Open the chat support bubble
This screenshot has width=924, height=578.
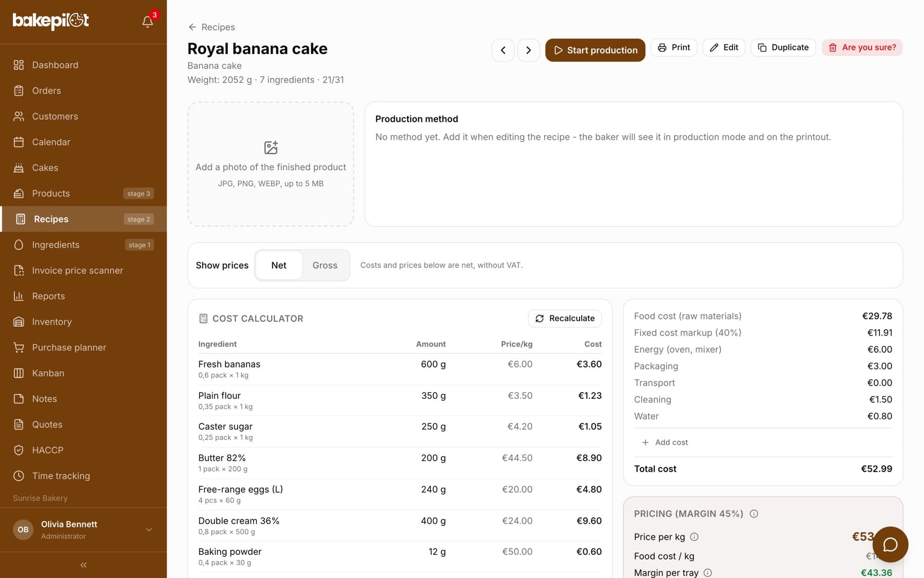click(890, 545)
